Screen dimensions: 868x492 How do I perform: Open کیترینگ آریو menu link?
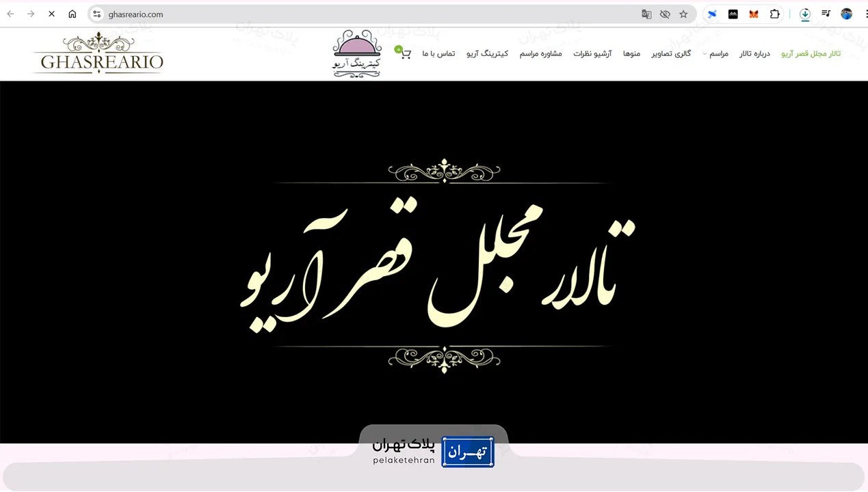pyautogui.click(x=487, y=53)
